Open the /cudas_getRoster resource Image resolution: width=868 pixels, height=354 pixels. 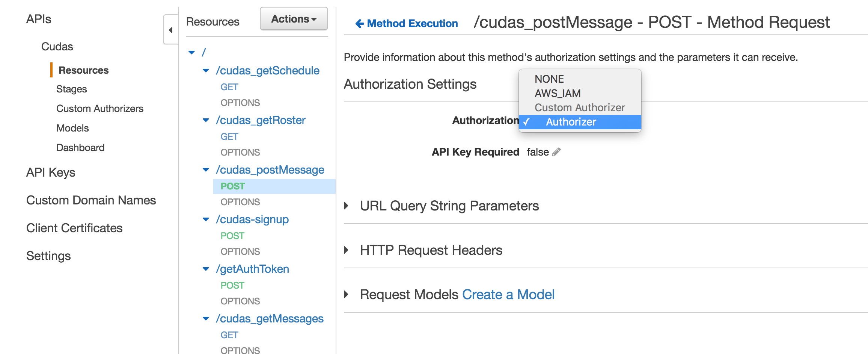(x=261, y=120)
